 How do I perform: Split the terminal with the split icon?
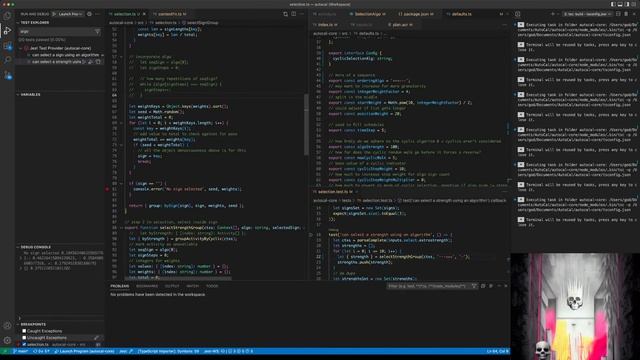(x=618, y=14)
